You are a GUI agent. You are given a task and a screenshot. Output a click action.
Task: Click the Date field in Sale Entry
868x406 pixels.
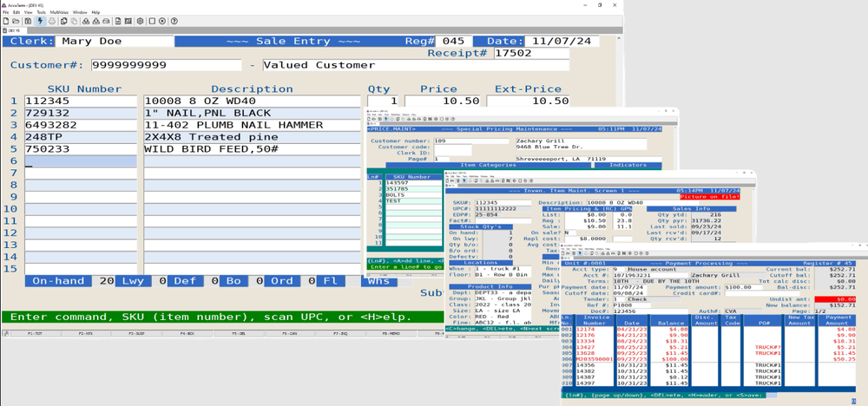[x=562, y=42]
